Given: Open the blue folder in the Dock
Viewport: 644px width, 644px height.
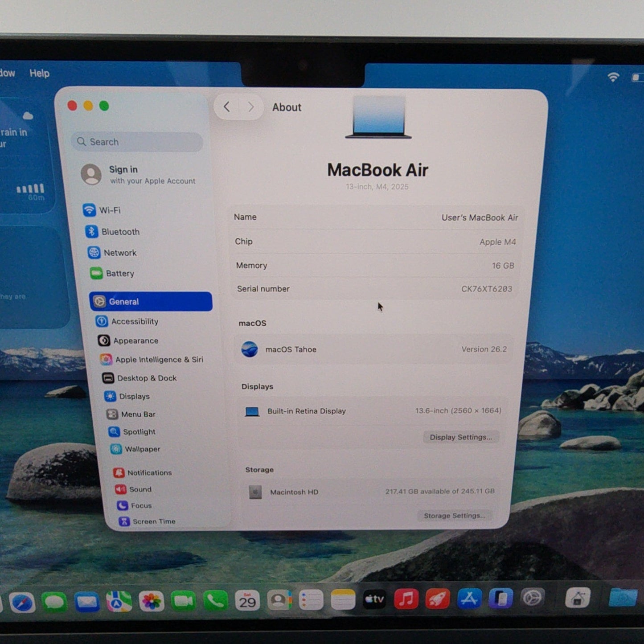Looking at the screenshot, I should [623, 597].
